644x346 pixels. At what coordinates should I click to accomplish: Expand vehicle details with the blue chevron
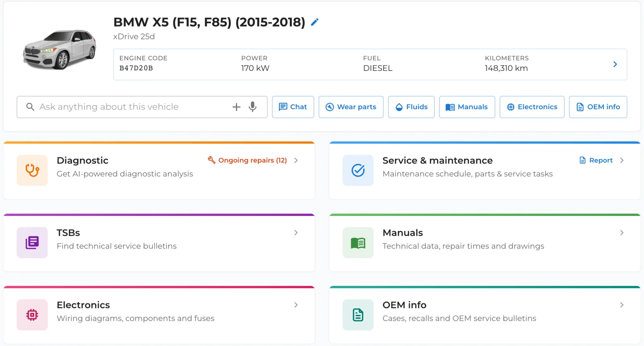(x=615, y=64)
